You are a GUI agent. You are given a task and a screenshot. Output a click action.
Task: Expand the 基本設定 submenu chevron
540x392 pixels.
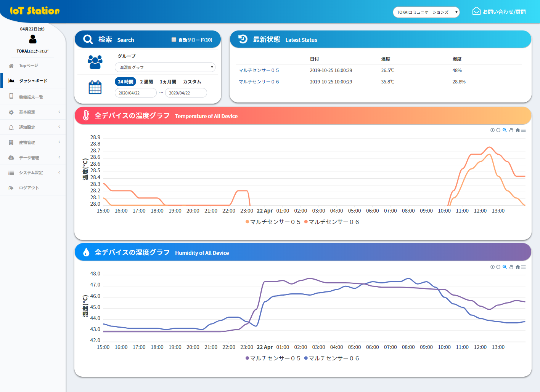(59, 112)
